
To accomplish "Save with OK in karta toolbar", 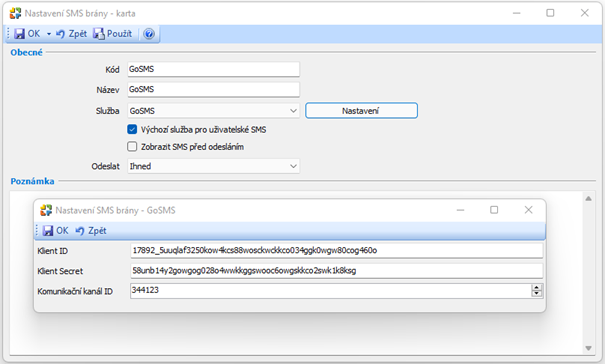I will click(x=27, y=34).
